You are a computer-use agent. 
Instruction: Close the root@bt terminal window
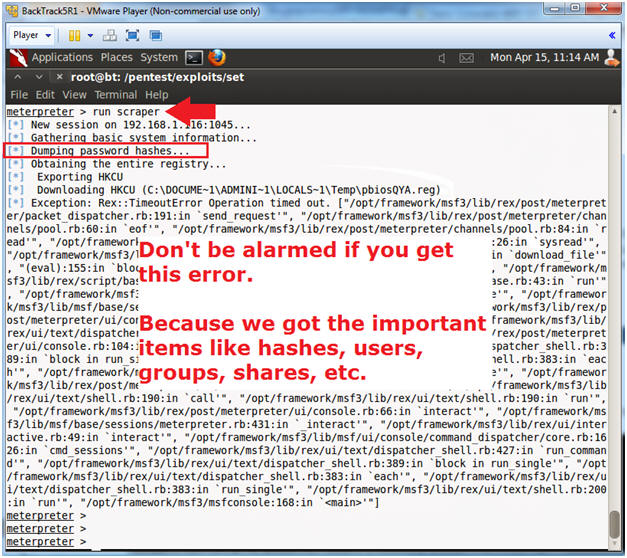click(59, 76)
